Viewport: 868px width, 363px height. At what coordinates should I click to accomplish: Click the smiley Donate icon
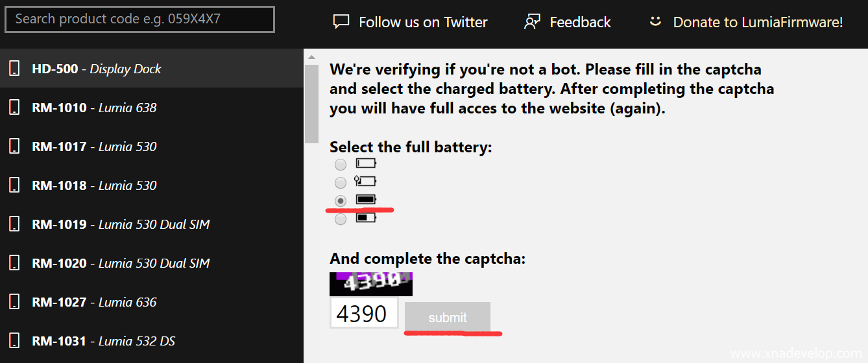[x=655, y=22]
